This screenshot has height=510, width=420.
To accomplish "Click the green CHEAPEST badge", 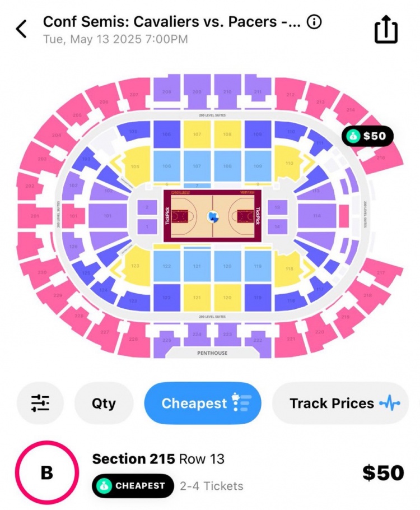I will click(133, 486).
